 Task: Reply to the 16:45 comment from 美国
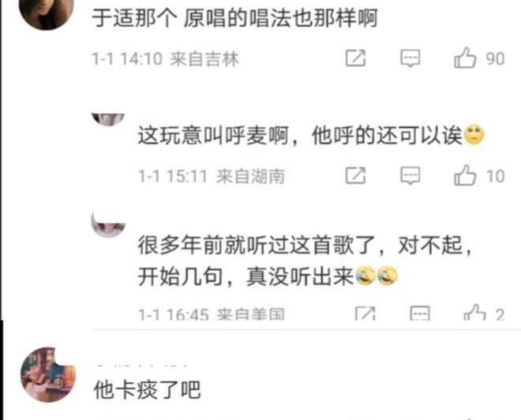click(x=420, y=313)
